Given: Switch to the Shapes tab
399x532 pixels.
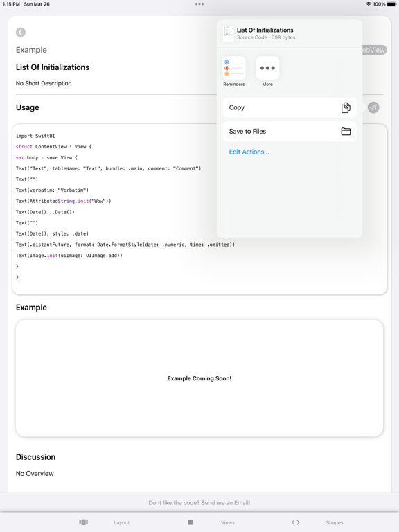Looking at the screenshot, I should (x=335, y=522).
